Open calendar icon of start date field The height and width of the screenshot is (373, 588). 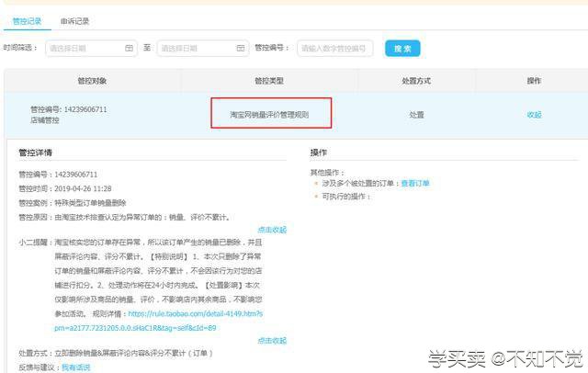(x=129, y=49)
